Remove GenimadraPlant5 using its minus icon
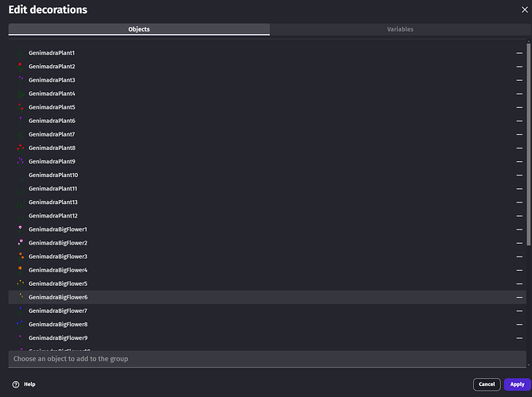 (x=519, y=107)
